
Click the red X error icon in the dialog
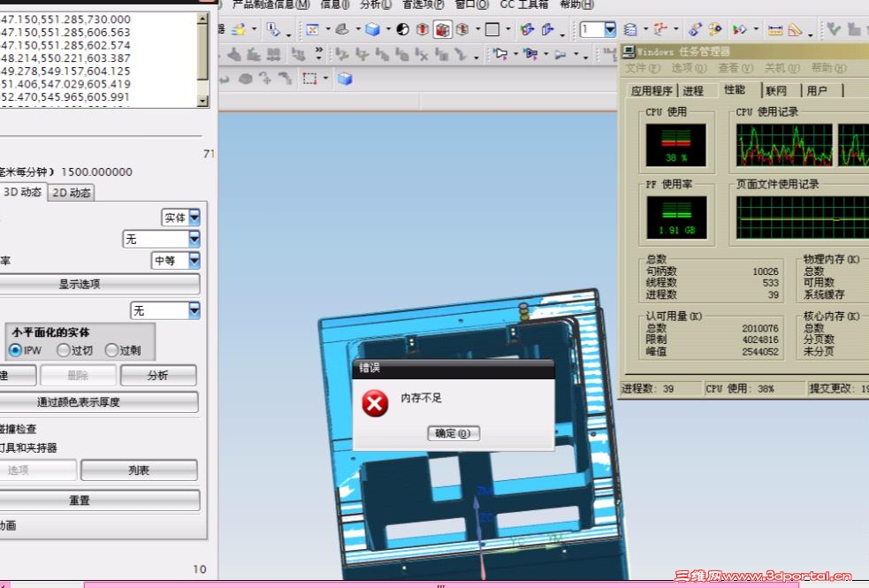pos(375,403)
